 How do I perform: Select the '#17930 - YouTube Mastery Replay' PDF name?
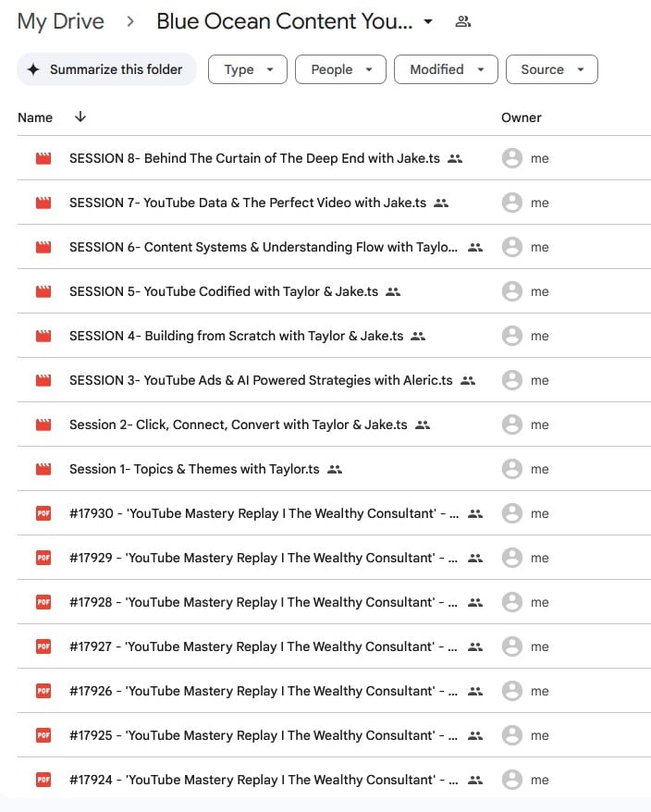tap(264, 513)
